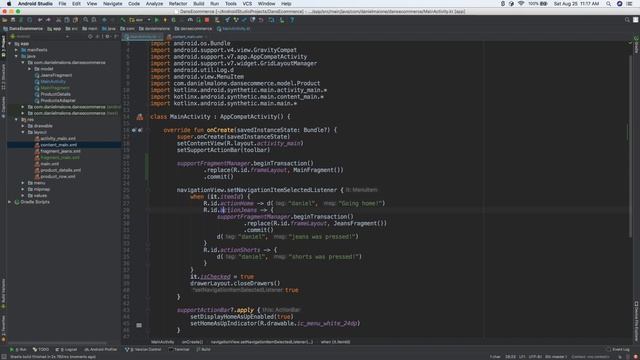Click the onCreate() breadcrumb below the editor
The height and width of the screenshot is (360, 640).
pyautogui.click(x=192, y=342)
